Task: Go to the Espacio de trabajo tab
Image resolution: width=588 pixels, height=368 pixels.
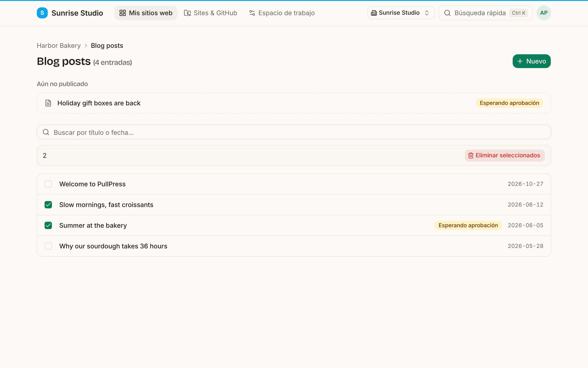Action: [x=282, y=13]
